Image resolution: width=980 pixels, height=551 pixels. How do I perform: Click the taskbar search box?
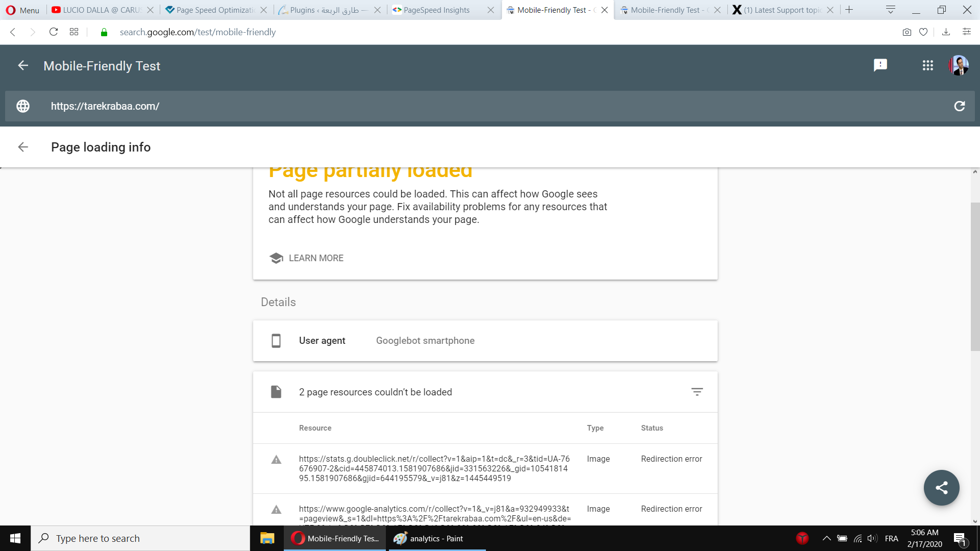pyautogui.click(x=140, y=538)
